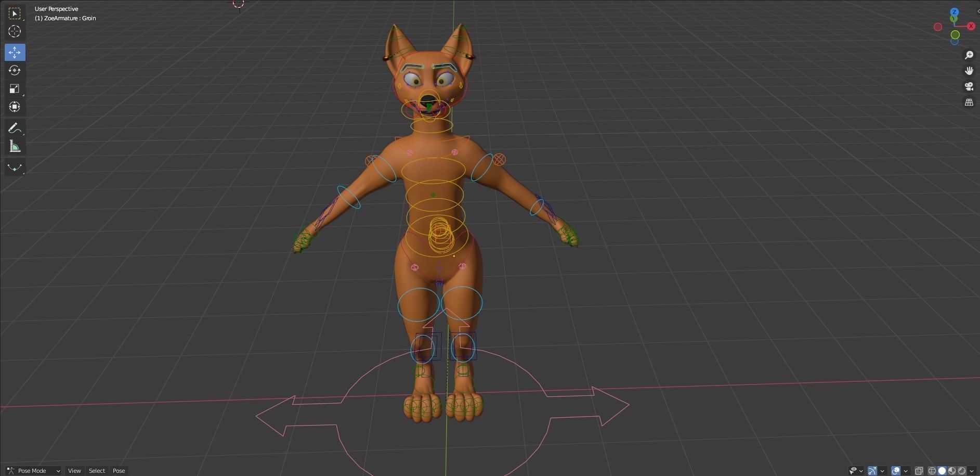Open the Select menu

point(97,471)
